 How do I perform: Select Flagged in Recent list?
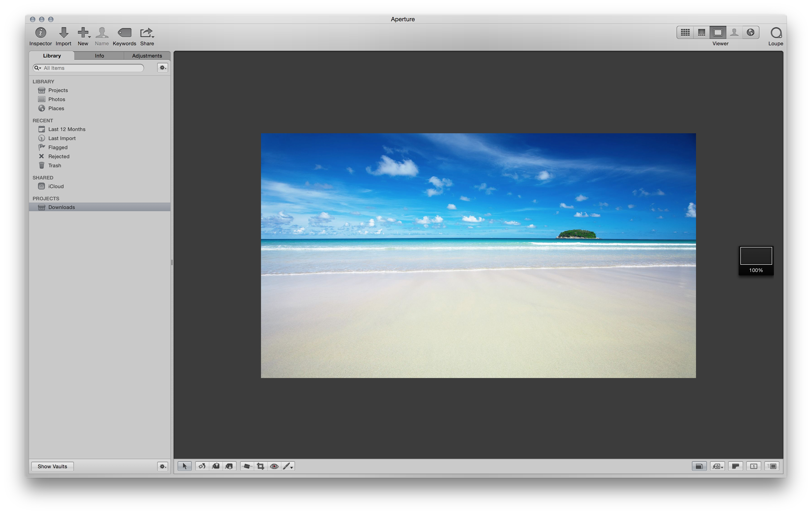click(58, 147)
